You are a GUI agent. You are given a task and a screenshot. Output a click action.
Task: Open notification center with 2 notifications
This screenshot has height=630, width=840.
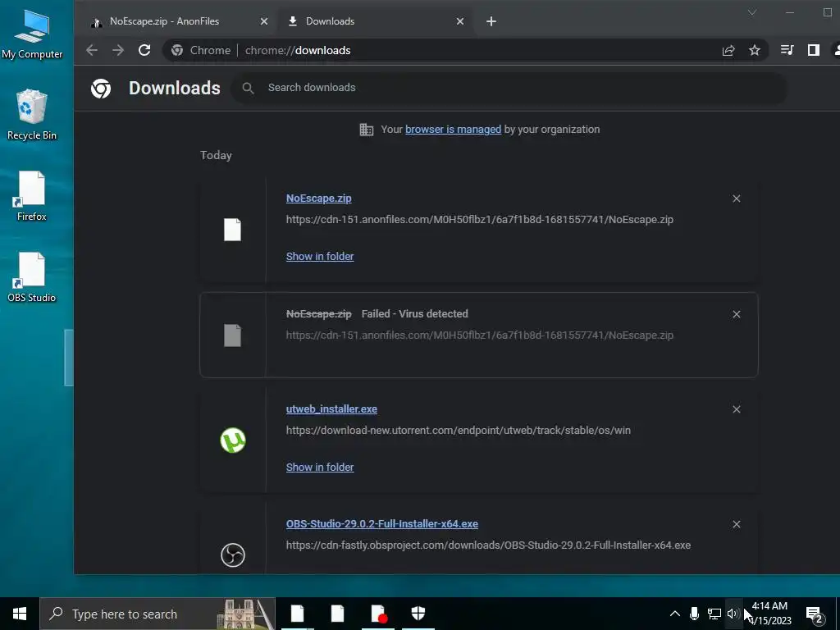tap(815, 614)
